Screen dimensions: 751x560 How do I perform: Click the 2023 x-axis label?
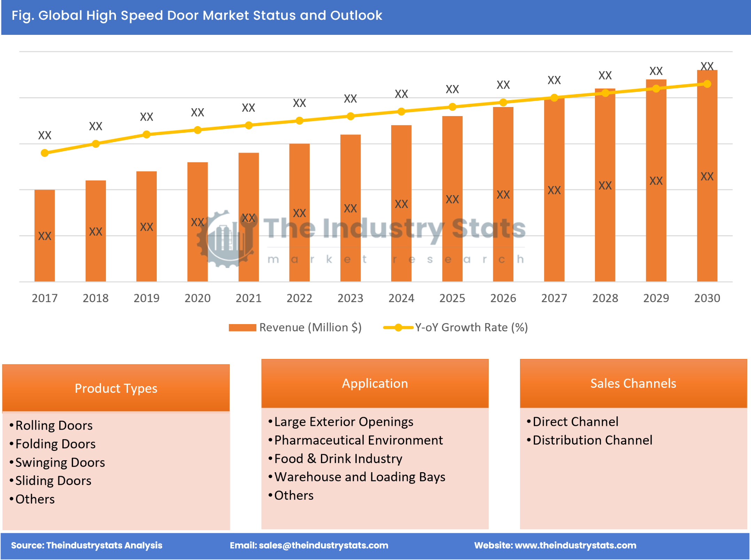tap(350, 298)
